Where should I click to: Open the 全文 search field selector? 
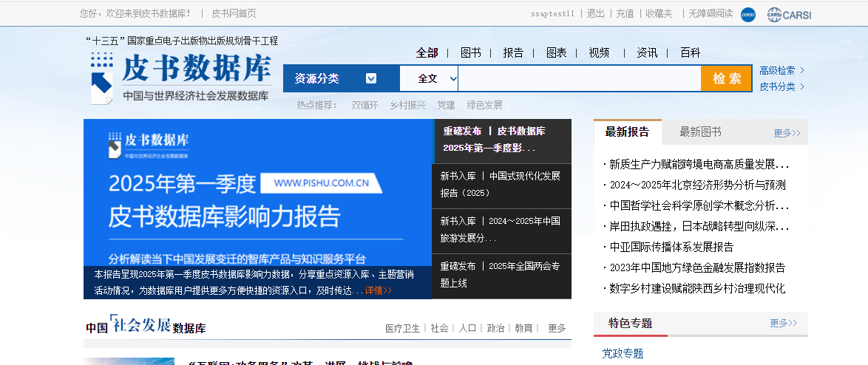[429, 78]
